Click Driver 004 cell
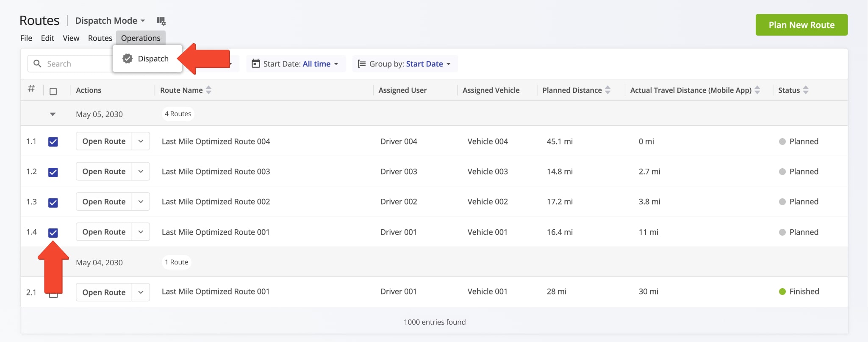 click(x=399, y=142)
